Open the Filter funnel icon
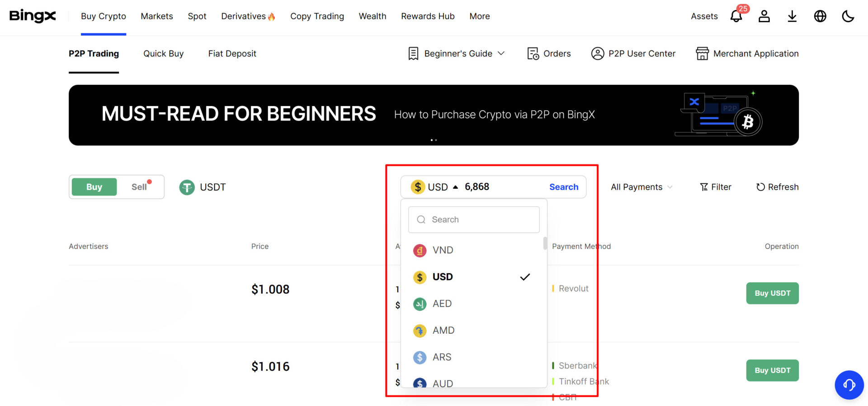 (x=704, y=187)
